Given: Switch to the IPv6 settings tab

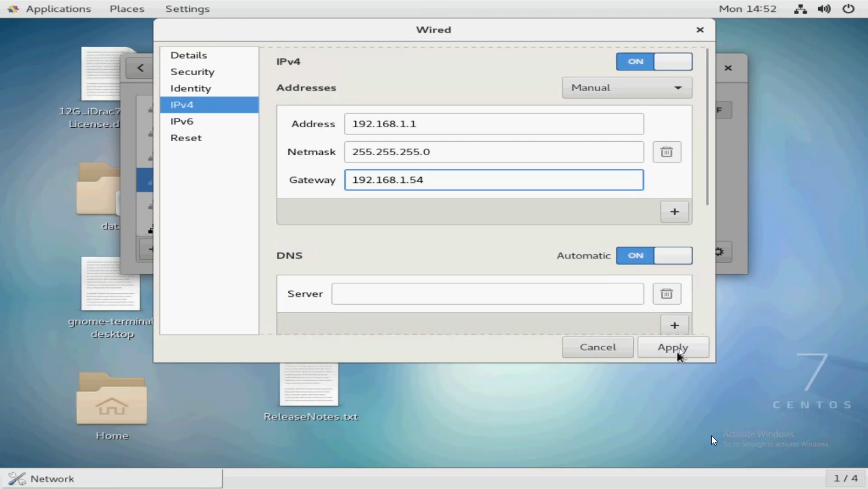Looking at the screenshot, I should click(x=182, y=121).
